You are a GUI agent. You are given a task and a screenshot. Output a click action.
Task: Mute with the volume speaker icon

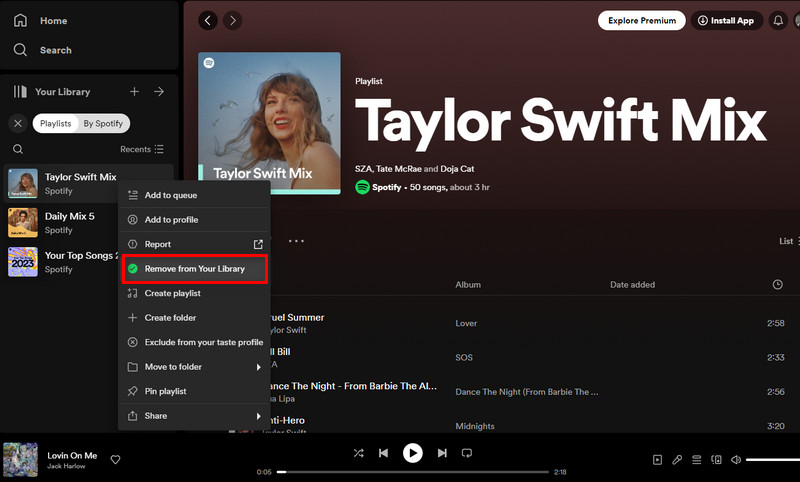click(x=736, y=460)
